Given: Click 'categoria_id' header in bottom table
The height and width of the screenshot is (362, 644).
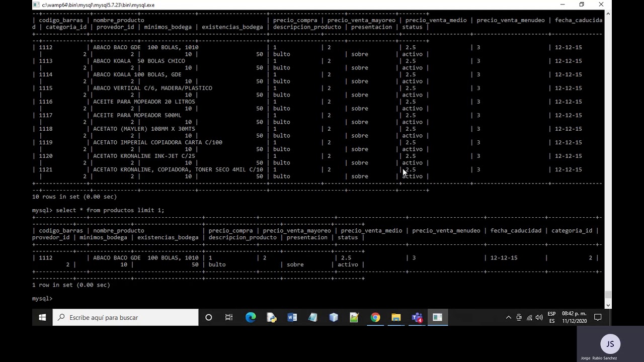Looking at the screenshot, I should coord(572,230).
